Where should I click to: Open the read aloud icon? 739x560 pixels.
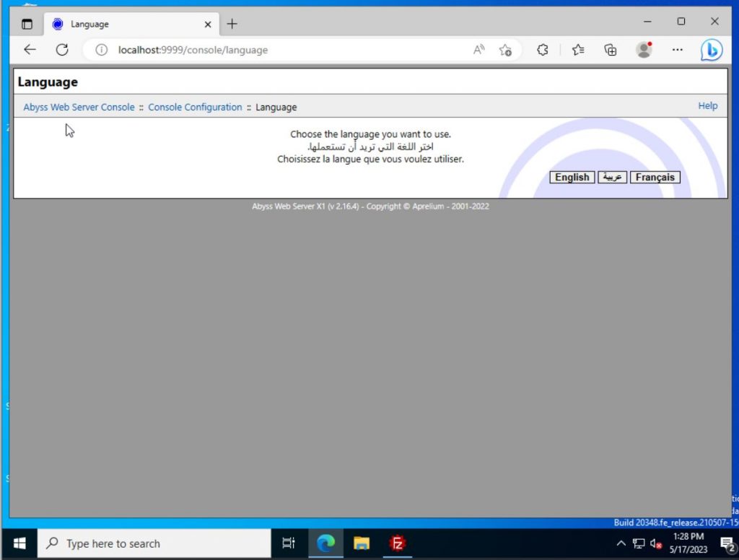[478, 49]
